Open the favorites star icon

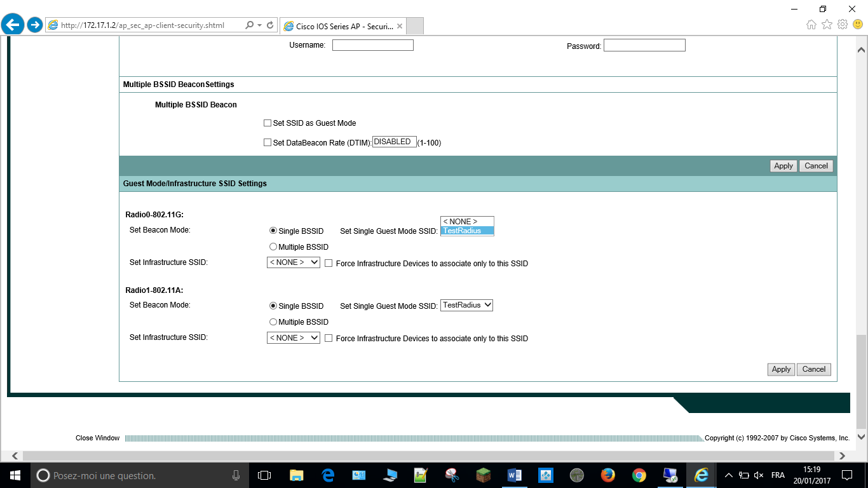[827, 25]
